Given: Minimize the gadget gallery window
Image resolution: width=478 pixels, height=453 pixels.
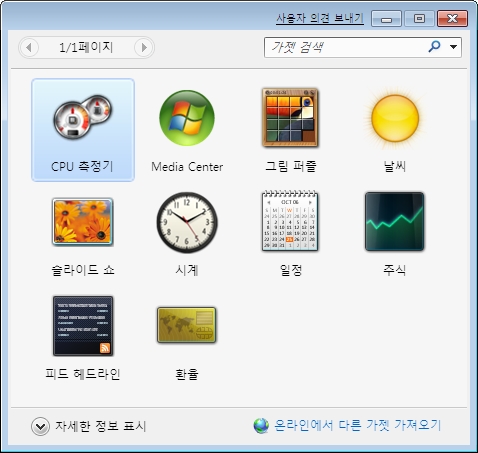Looking at the screenshot, I should (386, 18).
